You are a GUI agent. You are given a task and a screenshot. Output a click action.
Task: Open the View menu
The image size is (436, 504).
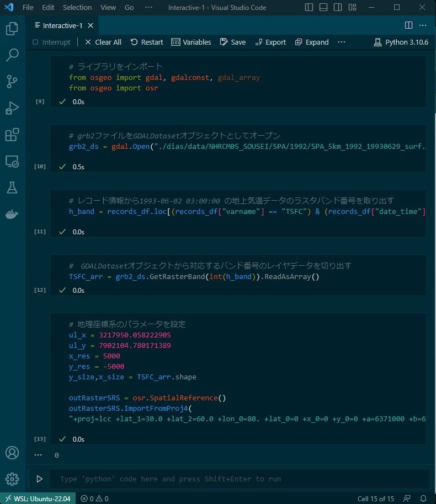pyautogui.click(x=108, y=7)
